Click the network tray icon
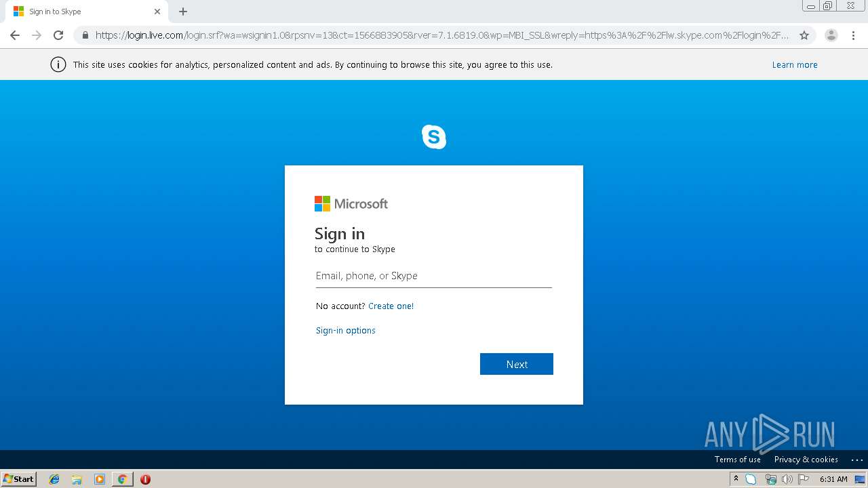Image resolution: width=868 pixels, height=488 pixels. pyautogui.click(x=770, y=479)
